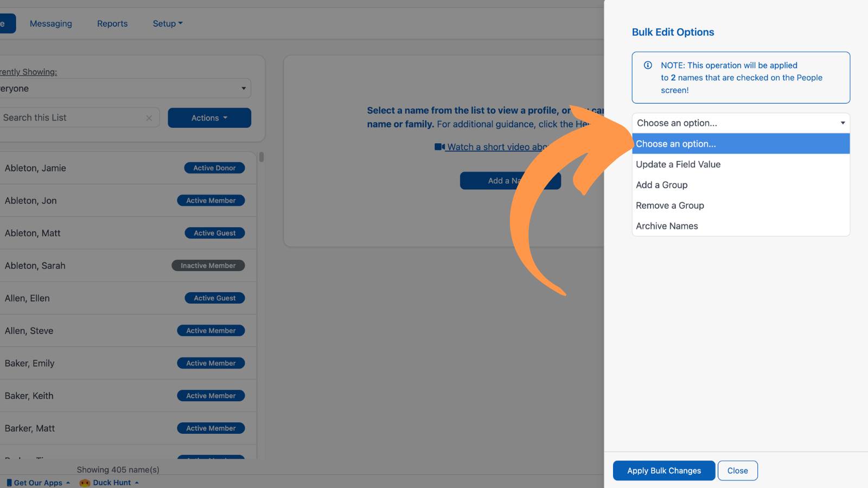Screen dimensions: 868x488
Task: Click the Duck Hunt emoji icon
Action: pos(85,483)
